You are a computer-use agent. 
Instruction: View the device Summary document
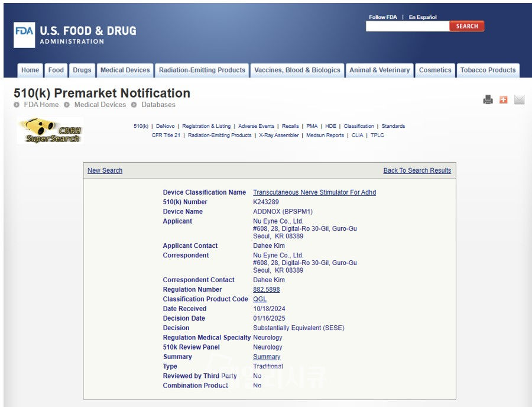click(266, 357)
